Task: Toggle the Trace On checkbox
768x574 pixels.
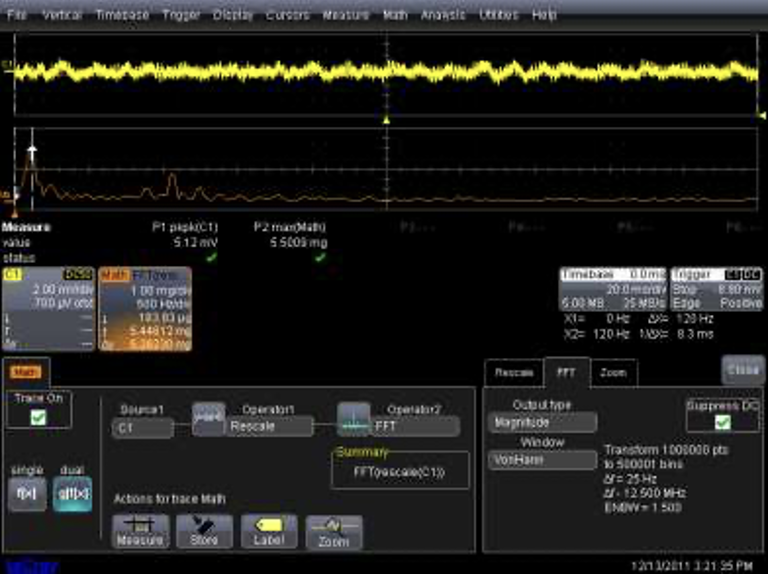Action: [38, 417]
